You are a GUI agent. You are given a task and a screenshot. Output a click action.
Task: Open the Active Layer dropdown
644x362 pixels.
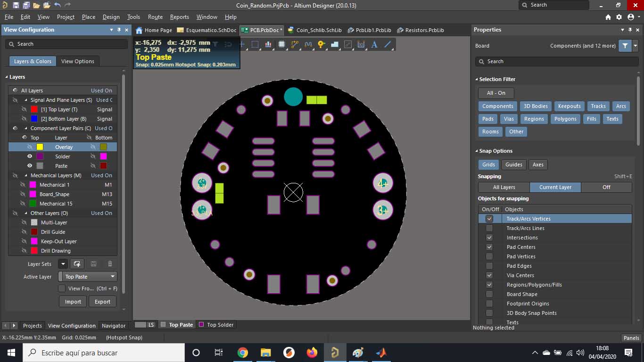click(x=88, y=277)
